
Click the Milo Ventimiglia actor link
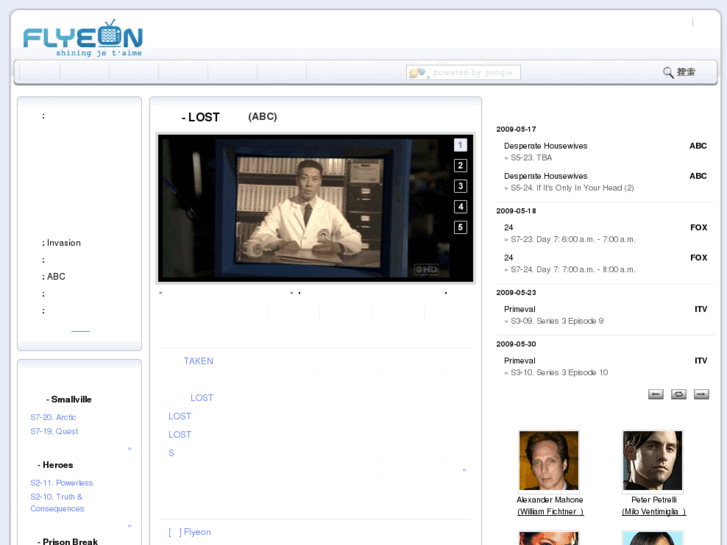coord(654,512)
